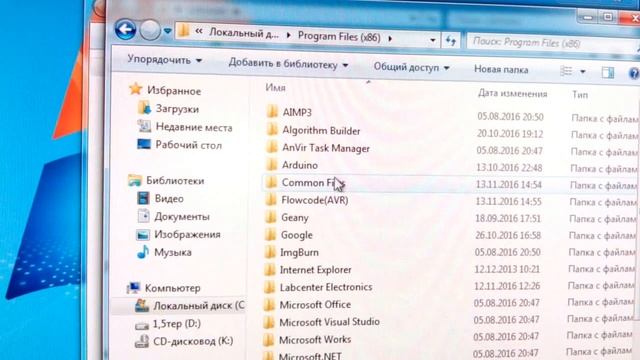Select the Microsoft Office folder icon

pyautogui.click(x=269, y=304)
